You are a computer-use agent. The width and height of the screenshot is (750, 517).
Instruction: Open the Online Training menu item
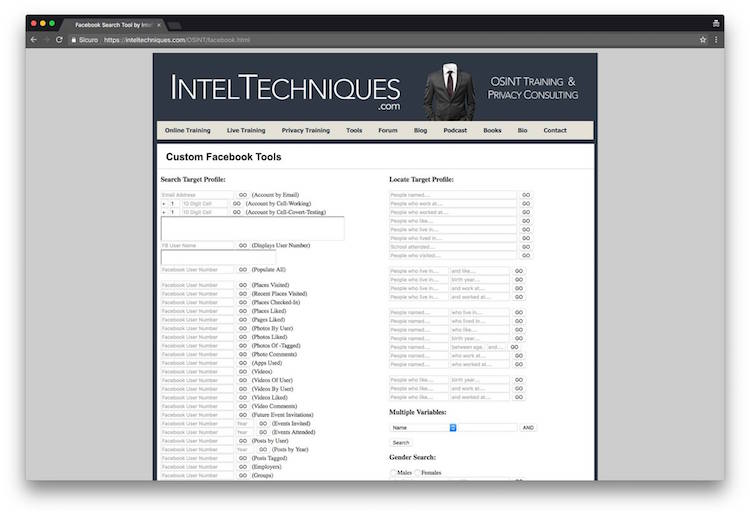(188, 130)
